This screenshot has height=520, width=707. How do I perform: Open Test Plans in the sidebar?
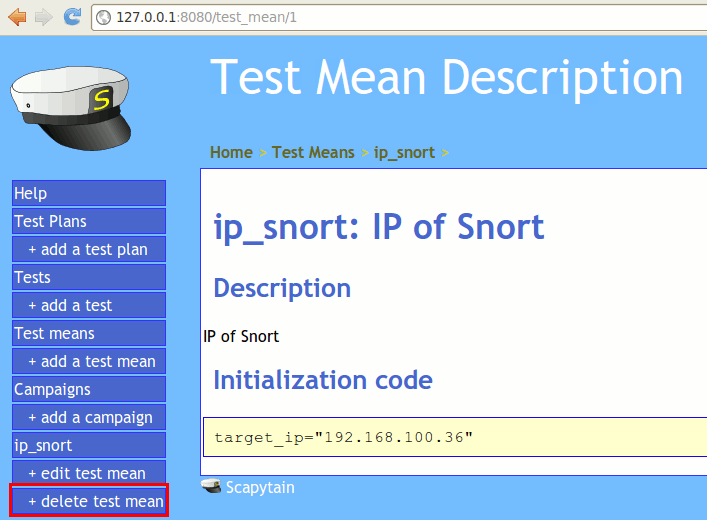[88, 221]
